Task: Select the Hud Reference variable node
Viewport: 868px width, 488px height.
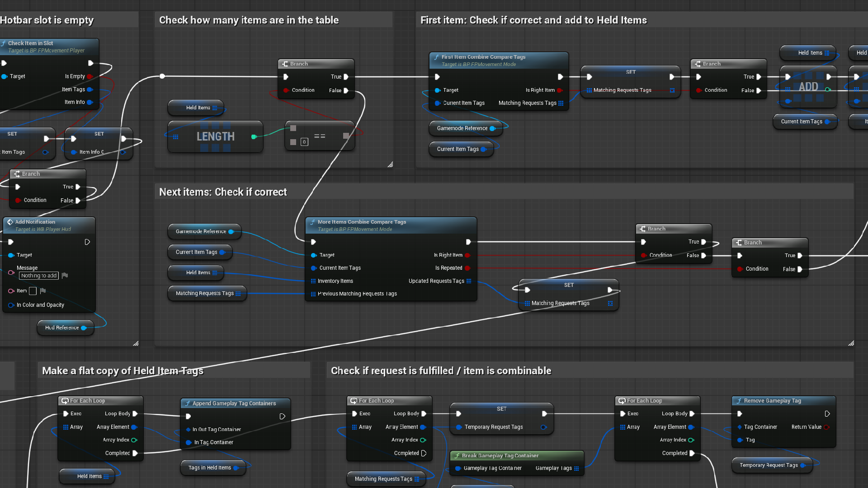Action: 65,328
